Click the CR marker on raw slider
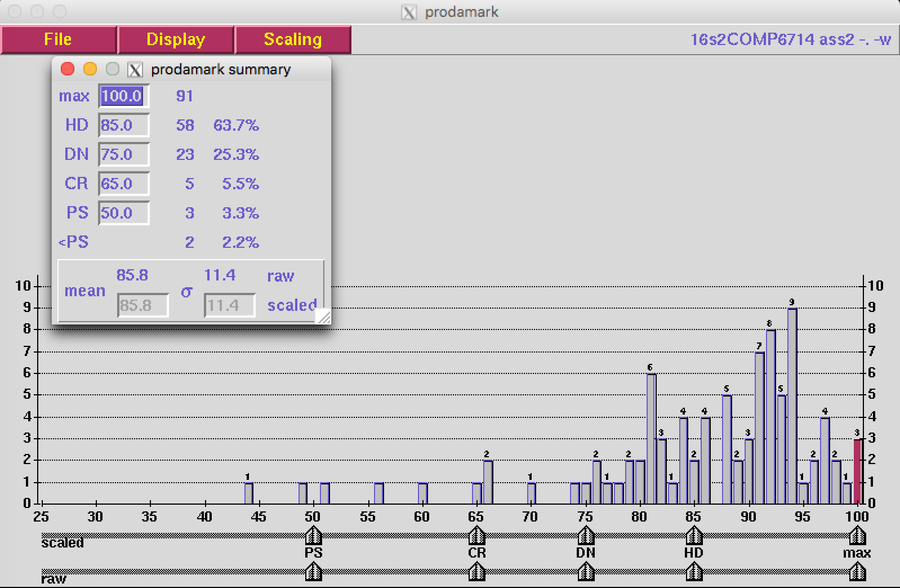 476,573
